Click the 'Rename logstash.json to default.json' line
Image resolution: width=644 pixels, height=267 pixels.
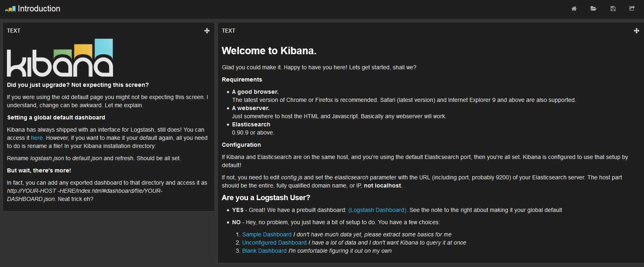tap(94, 158)
